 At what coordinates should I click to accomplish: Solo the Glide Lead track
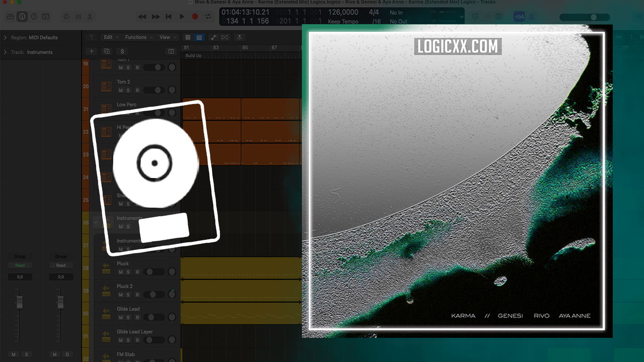[x=128, y=317]
